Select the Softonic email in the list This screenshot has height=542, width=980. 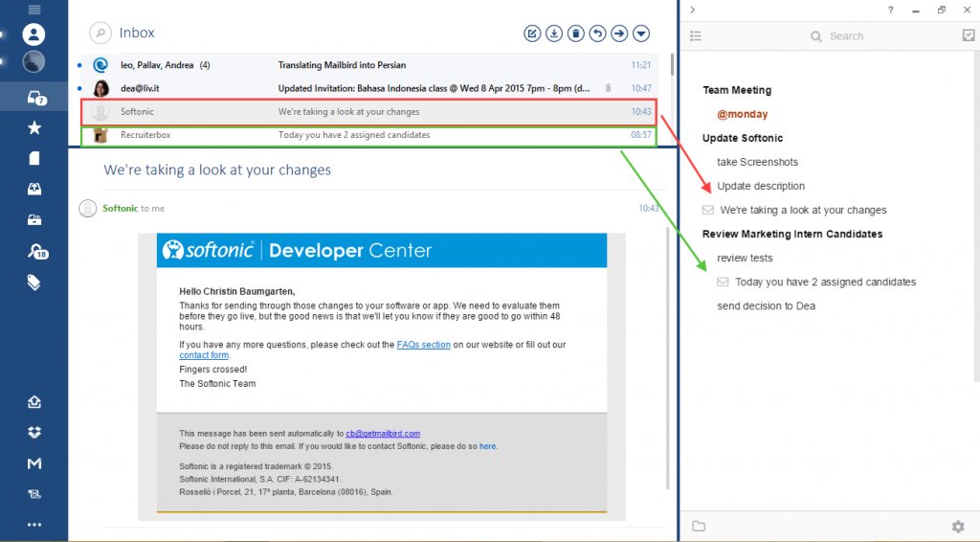368,111
